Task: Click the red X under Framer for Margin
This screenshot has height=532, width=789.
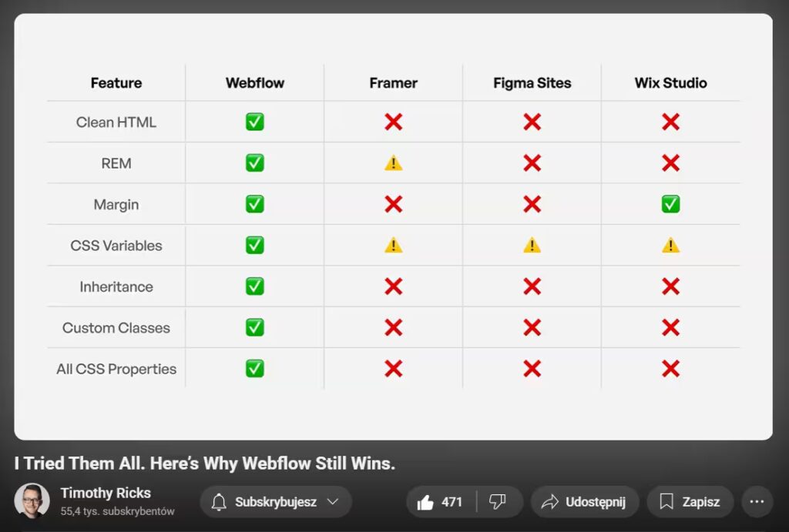Action: pos(393,204)
